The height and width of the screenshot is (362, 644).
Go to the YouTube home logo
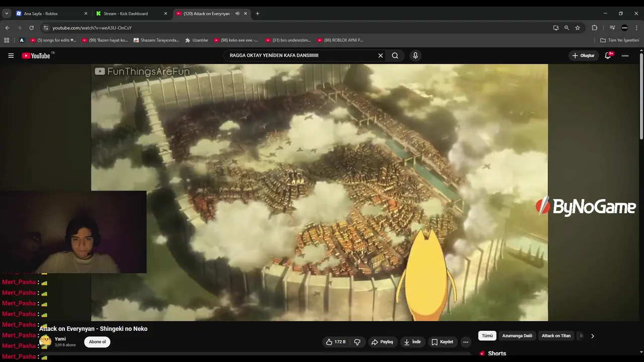click(x=36, y=56)
